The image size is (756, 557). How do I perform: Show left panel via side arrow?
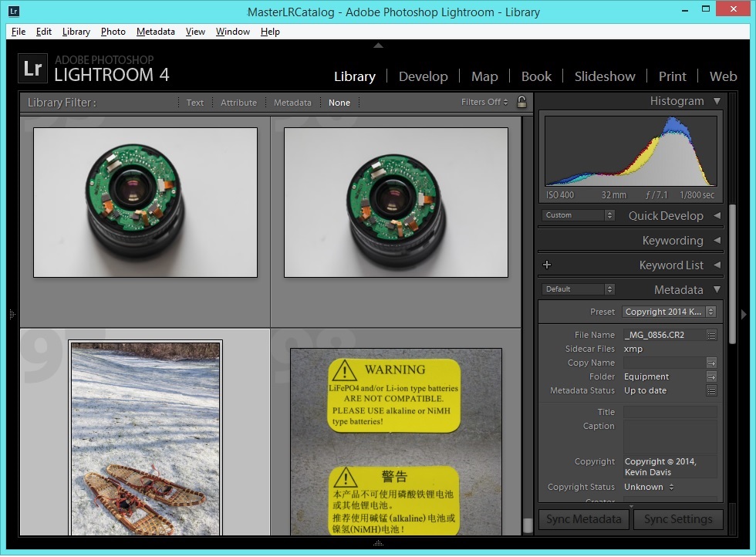pyautogui.click(x=12, y=315)
